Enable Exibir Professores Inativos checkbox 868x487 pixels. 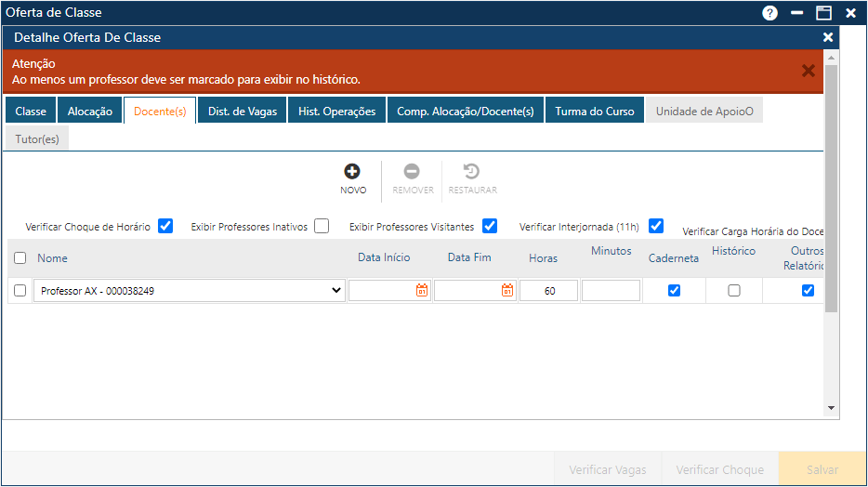pyautogui.click(x=322, y=226)
